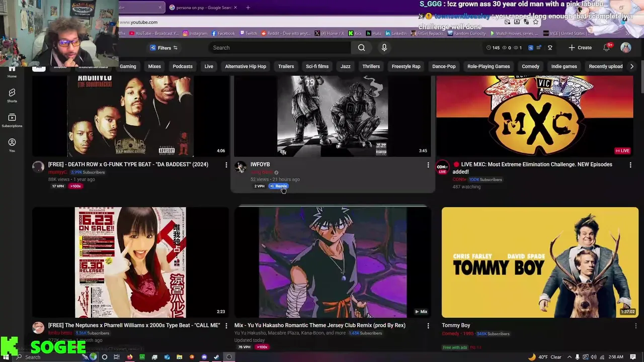Open more options for Yu Yu Hakusho mix
Viewport: 644px width, 362px height.
(x=428, y=326)
